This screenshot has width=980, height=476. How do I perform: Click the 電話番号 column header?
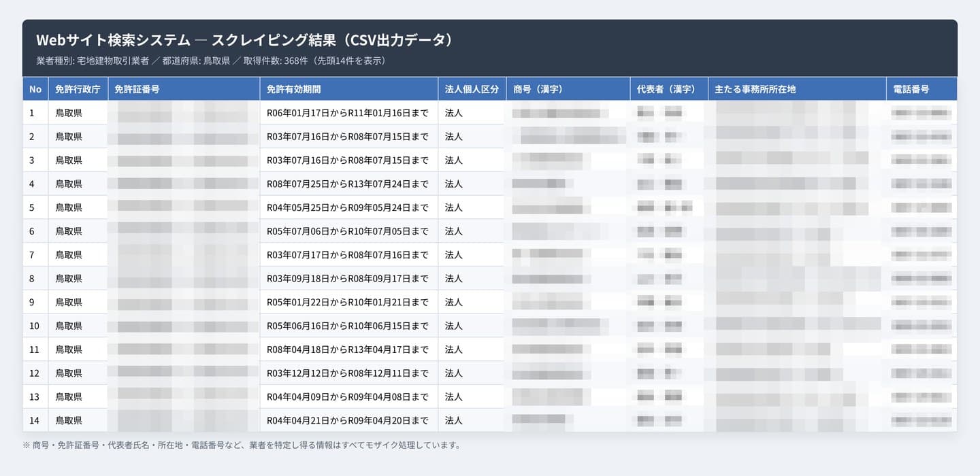click(921, 89)
